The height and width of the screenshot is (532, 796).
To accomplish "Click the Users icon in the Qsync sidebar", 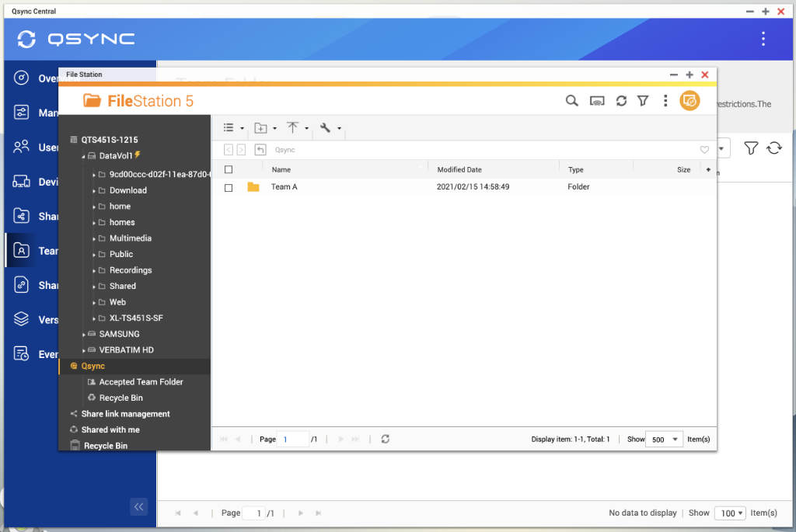I will click(21, 147).
